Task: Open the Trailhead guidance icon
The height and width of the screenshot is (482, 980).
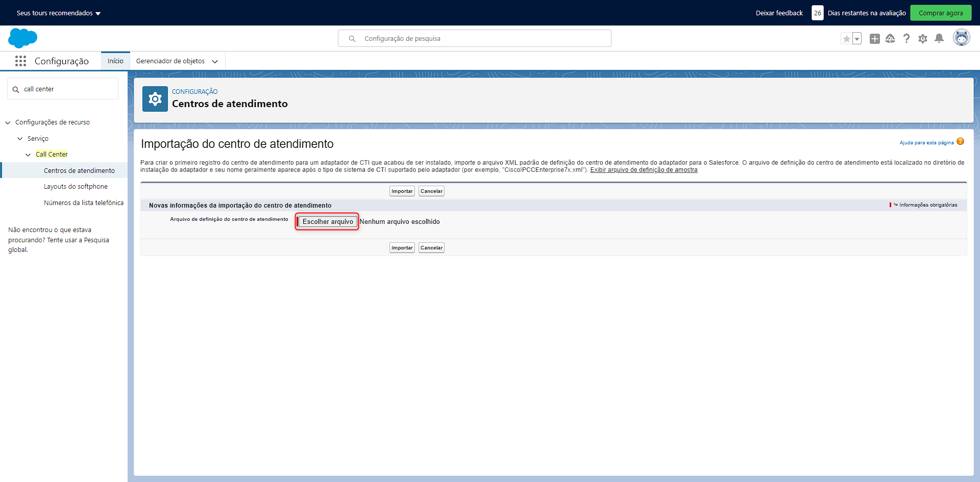Action: (890, 39)
